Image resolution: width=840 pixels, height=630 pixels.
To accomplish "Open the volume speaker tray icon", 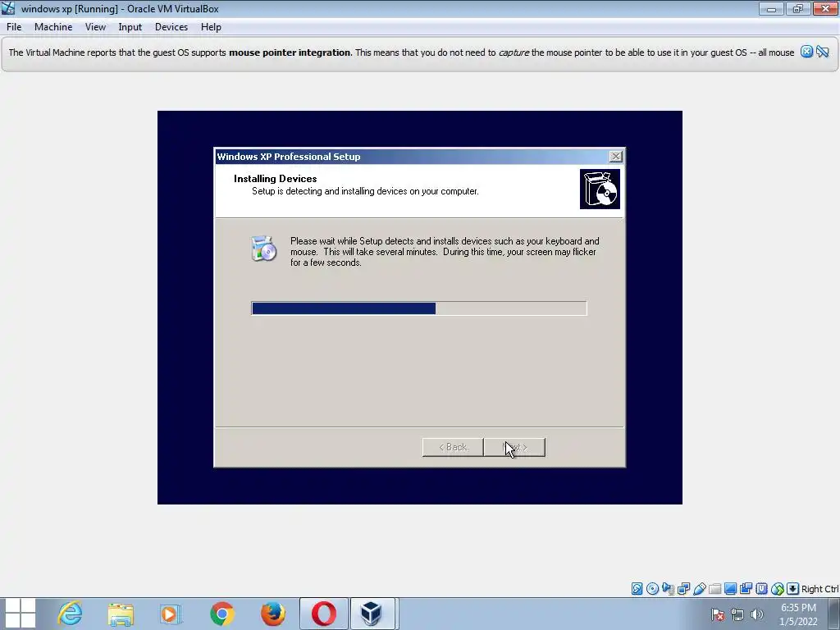I will (757, 614).
